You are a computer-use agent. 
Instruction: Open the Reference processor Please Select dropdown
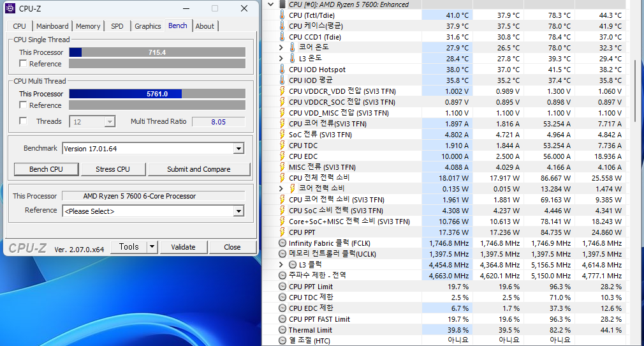(x=238, y=211)
